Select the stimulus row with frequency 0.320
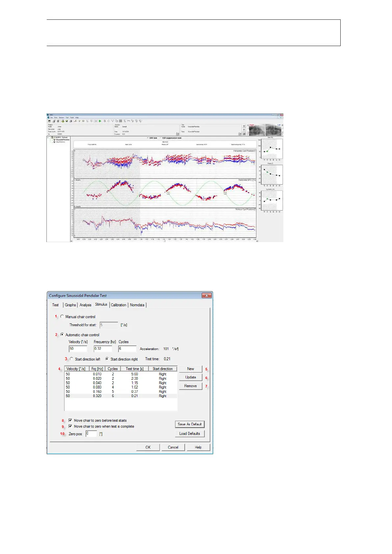 pos(121,396)
